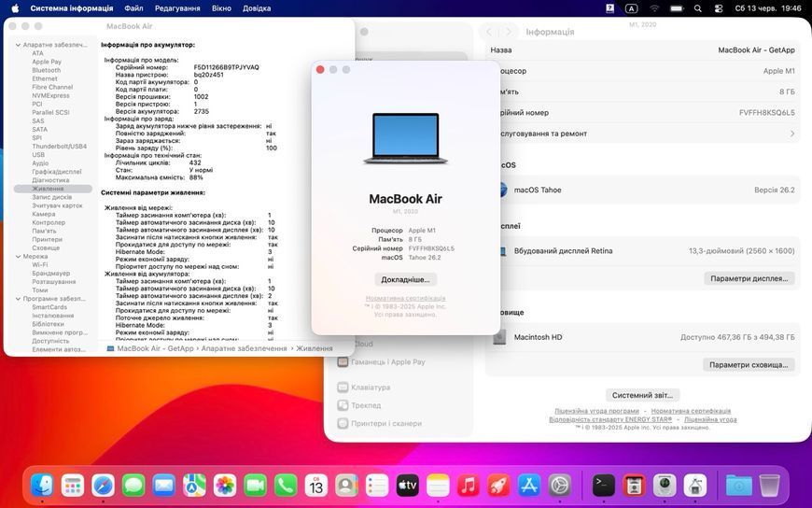Open Параметри дисплея button
The height and width of the screenshot is (508, 812).
pos(749,278)
